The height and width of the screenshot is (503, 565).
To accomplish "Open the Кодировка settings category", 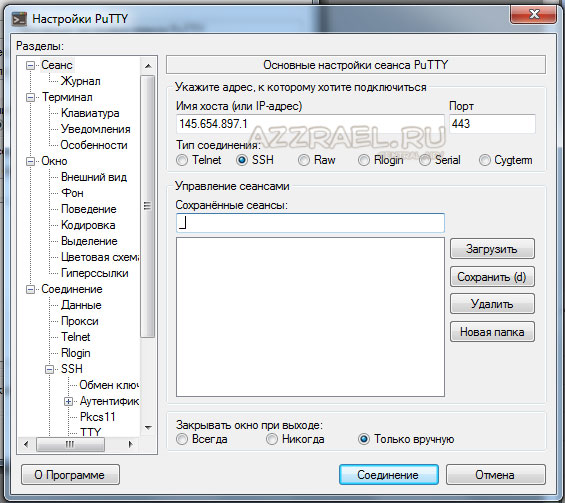I will pyautogui.click(x=88, y=225).
